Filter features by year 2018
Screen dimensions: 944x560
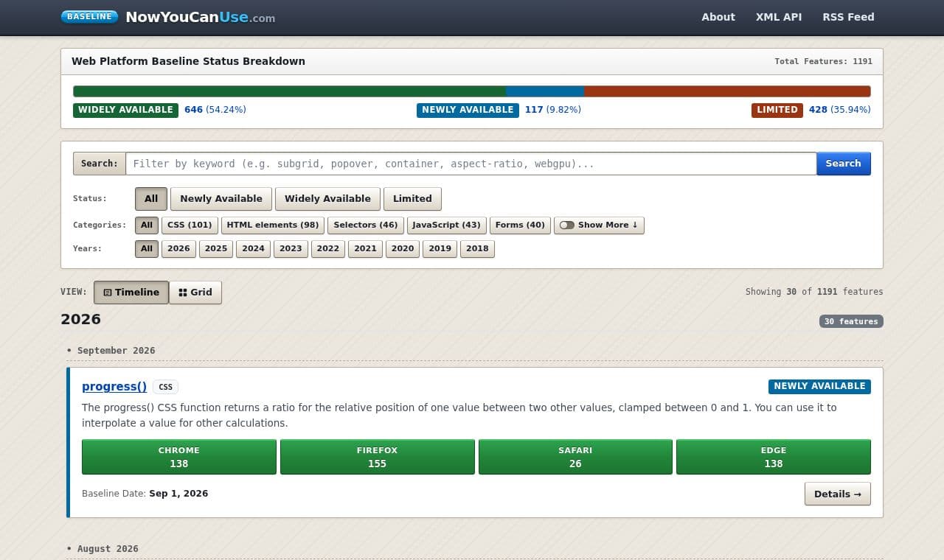click(477, 248)
